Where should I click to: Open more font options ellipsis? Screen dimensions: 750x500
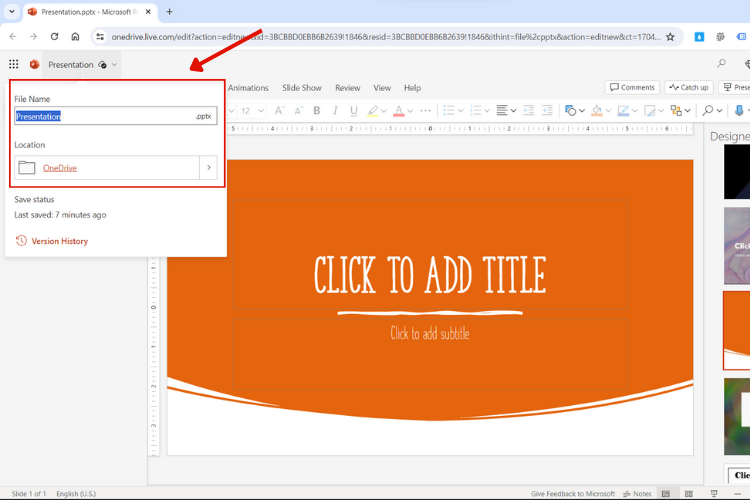[425, 111]
